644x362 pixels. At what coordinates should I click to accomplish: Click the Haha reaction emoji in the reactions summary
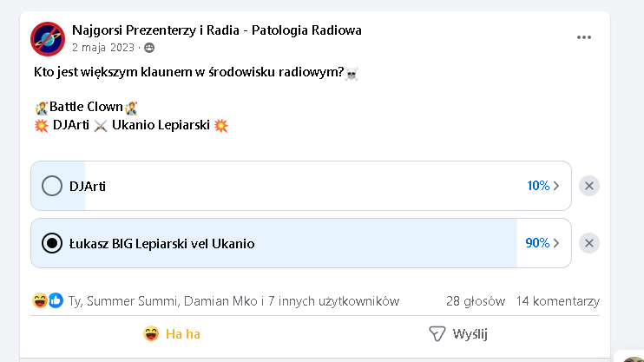click(39, 300)
